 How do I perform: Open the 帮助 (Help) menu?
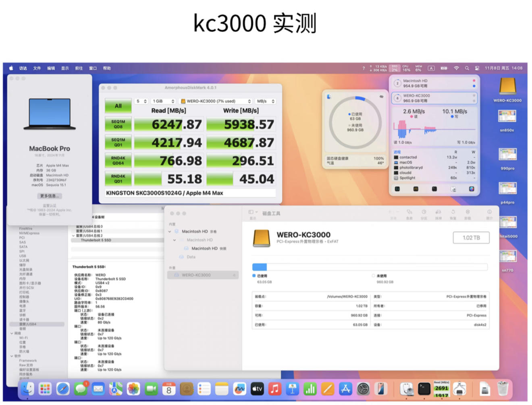(x=107, y=68)
